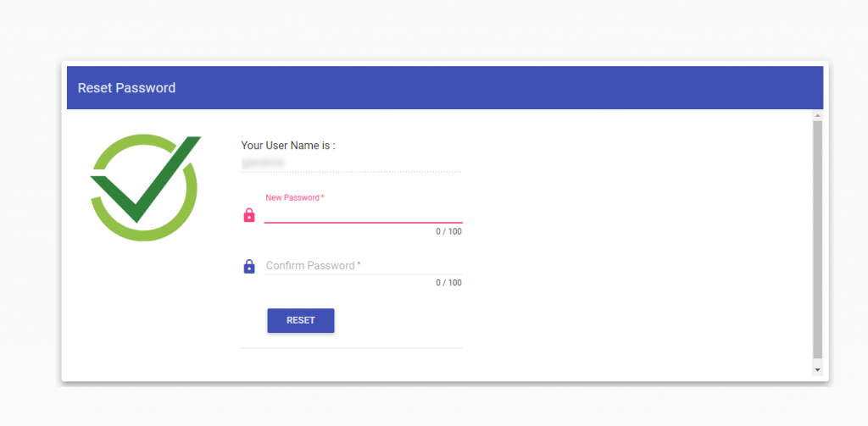Click the Confirm Password 0 / 100 counter

[448, 283]
